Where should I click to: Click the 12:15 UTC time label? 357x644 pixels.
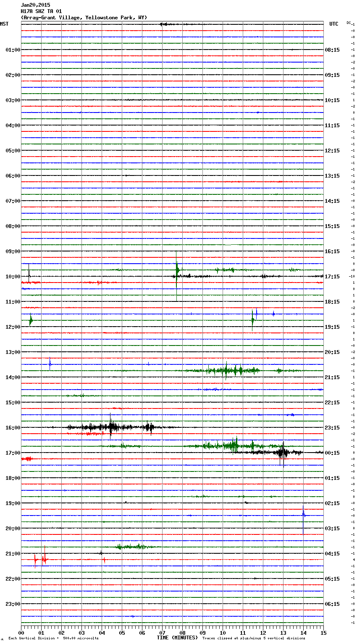332,151
